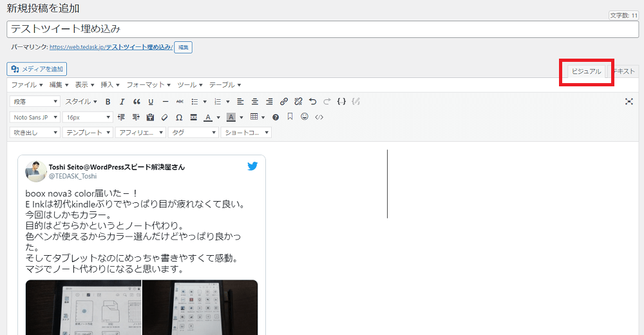Open the 編集 menu
644x335 pixels.
(x=59, y=84)
